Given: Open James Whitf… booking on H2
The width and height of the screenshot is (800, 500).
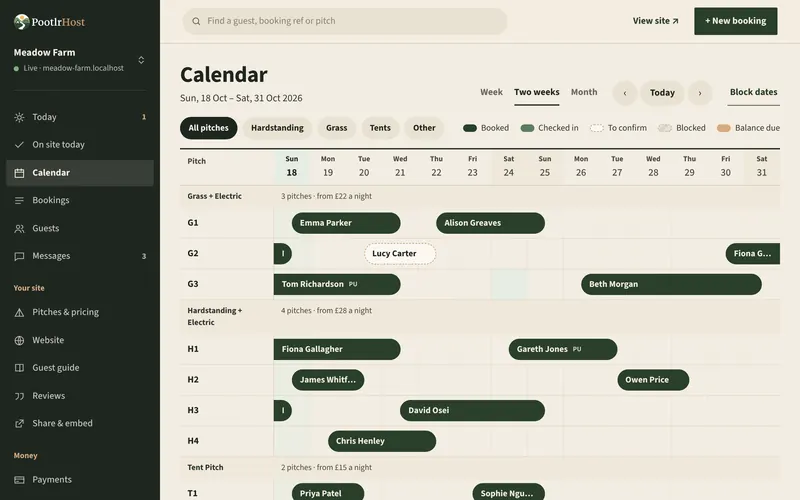Looking at the screenshot, I should click(x=328, y=380).
